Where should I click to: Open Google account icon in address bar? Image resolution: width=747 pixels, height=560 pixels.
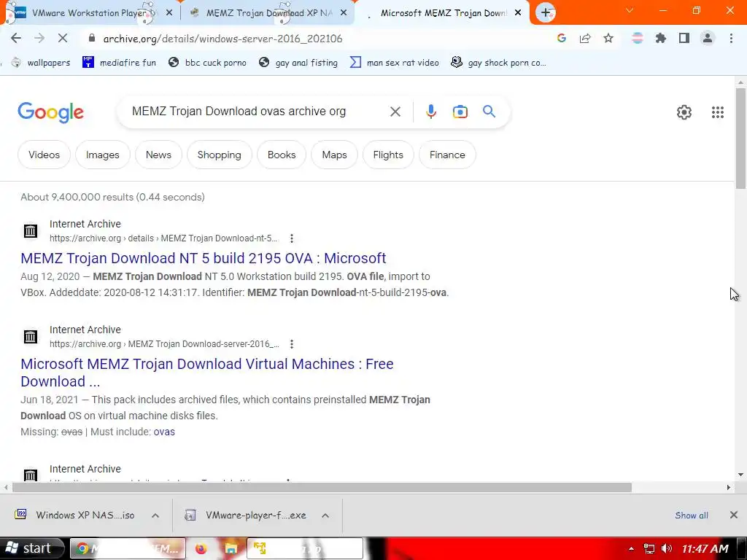[x=561, y=38]
